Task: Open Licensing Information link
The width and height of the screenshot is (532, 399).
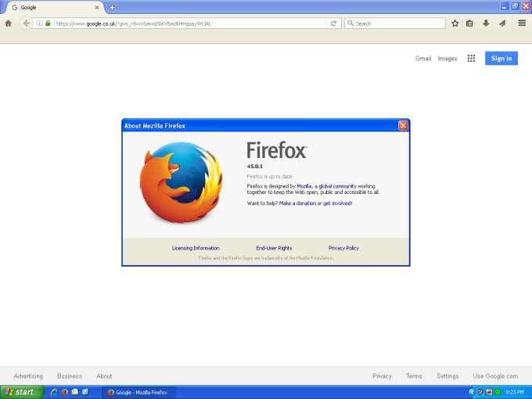Action: coord(196,248)
